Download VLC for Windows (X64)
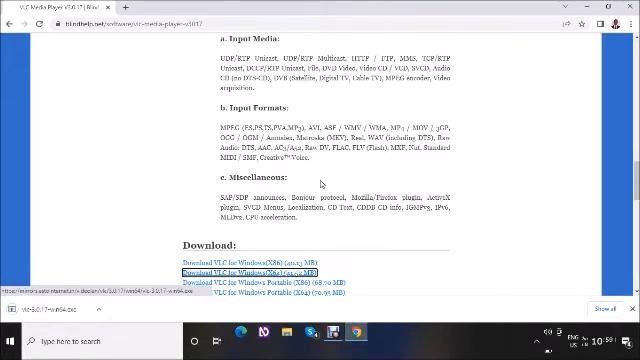 pyautogui.click(x=250, y=273)
